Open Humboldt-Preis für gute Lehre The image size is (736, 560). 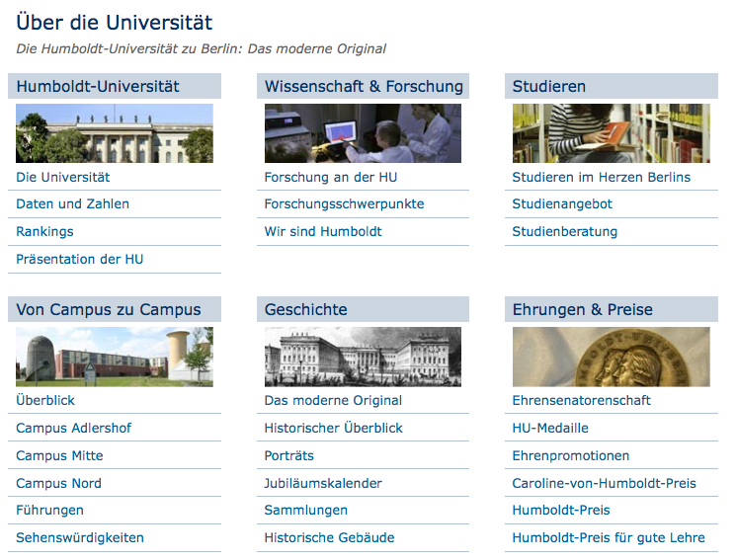(x=609, y=538)
